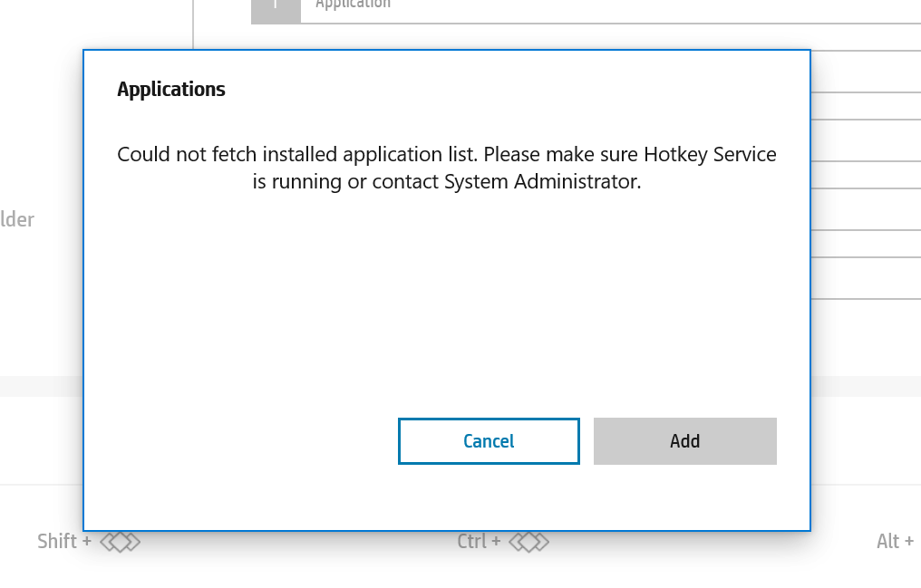
Task: Click the word "running" in the message
Action: pos(305,181)
